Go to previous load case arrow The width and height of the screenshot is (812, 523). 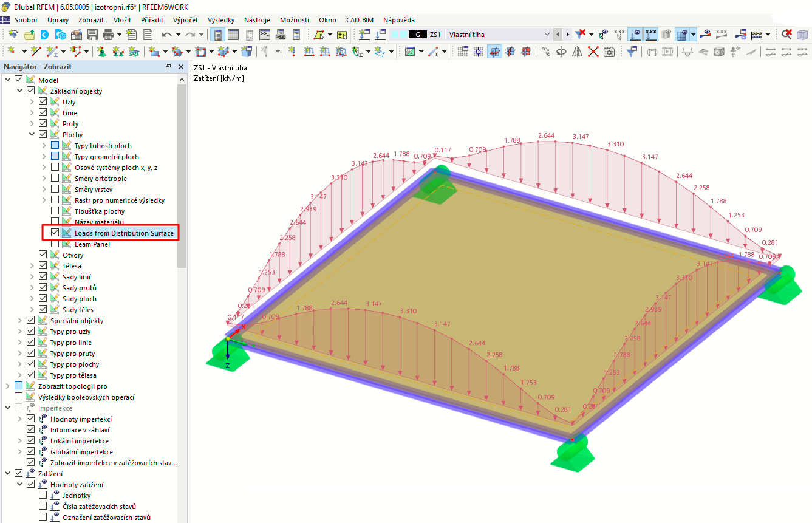coord(559,35)
